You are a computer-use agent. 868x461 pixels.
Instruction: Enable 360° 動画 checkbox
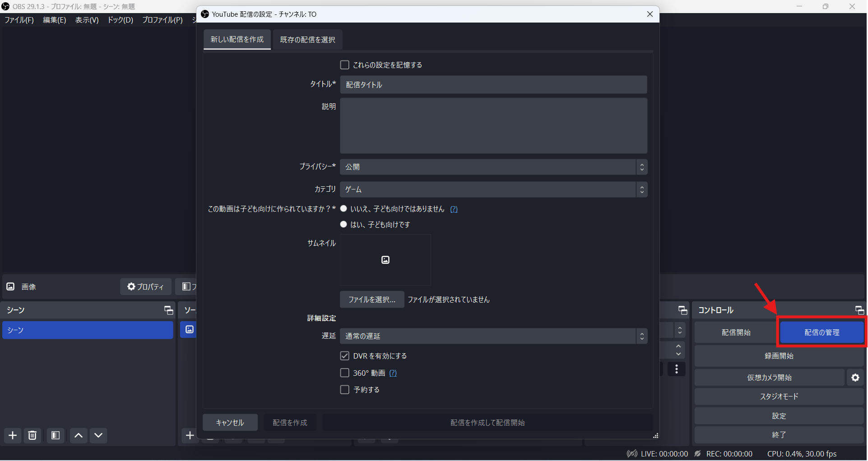tap(345, 373)
